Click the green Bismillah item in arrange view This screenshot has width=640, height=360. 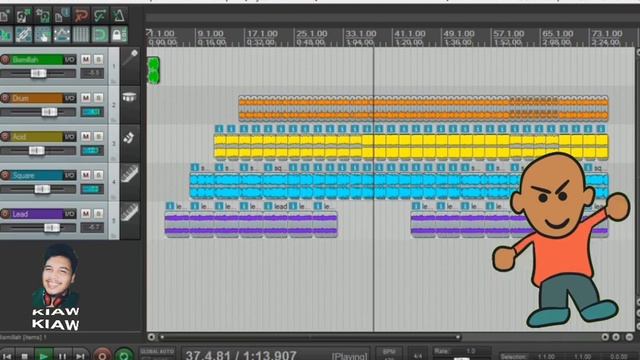click(x=153, y=71)
